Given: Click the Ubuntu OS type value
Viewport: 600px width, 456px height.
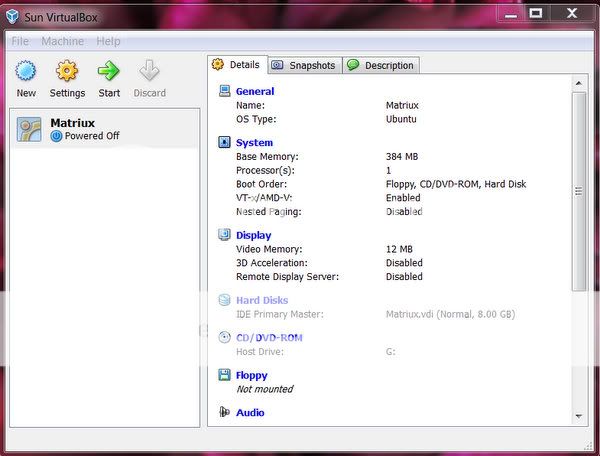Looking at the screenshot, I should 401,119.
